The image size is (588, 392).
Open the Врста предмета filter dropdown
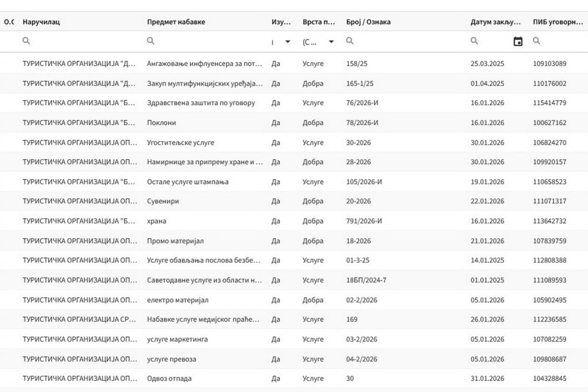(x=331, y=42)
